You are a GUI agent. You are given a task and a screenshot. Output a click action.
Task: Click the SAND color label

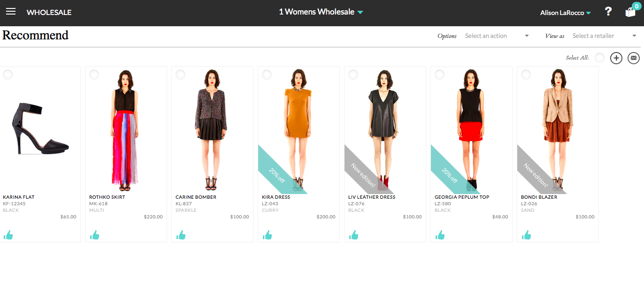coord(528,210)
